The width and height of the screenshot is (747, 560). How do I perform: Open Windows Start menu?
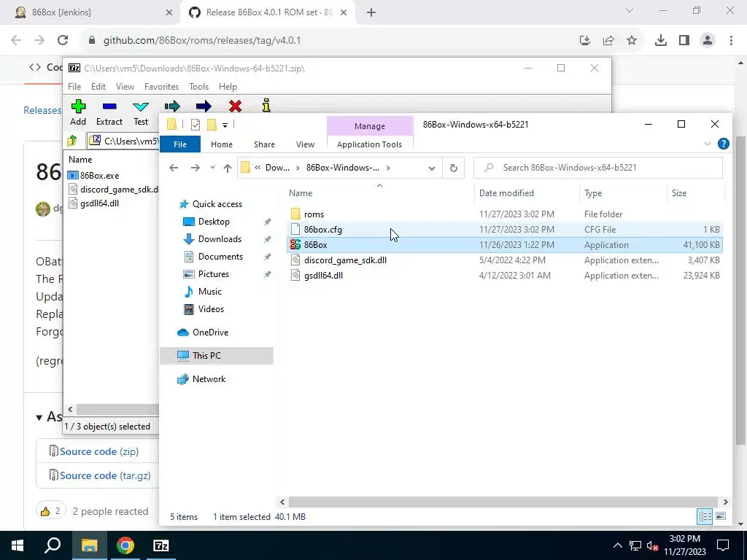pyautogui.click(x=18, y=545)
